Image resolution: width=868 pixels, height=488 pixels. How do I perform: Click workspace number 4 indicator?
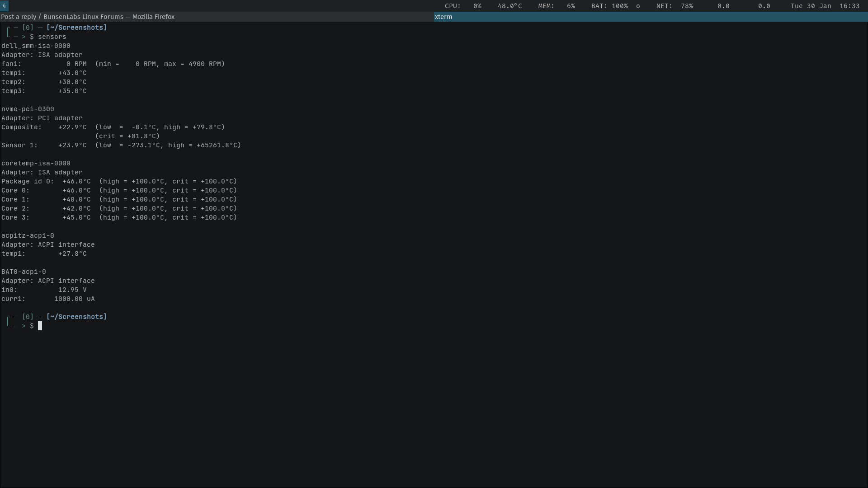pyautogui.click(x=4, y=6)
